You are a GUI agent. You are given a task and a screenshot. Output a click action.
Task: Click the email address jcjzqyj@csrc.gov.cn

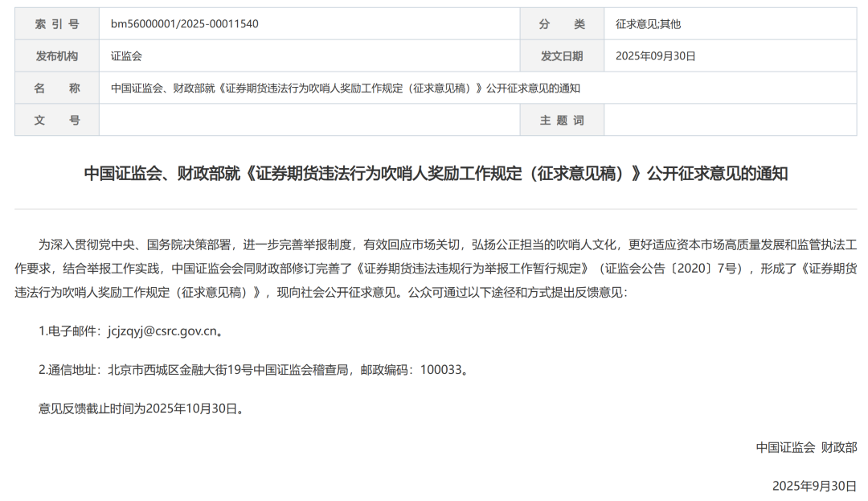click(x=162, y=331)
